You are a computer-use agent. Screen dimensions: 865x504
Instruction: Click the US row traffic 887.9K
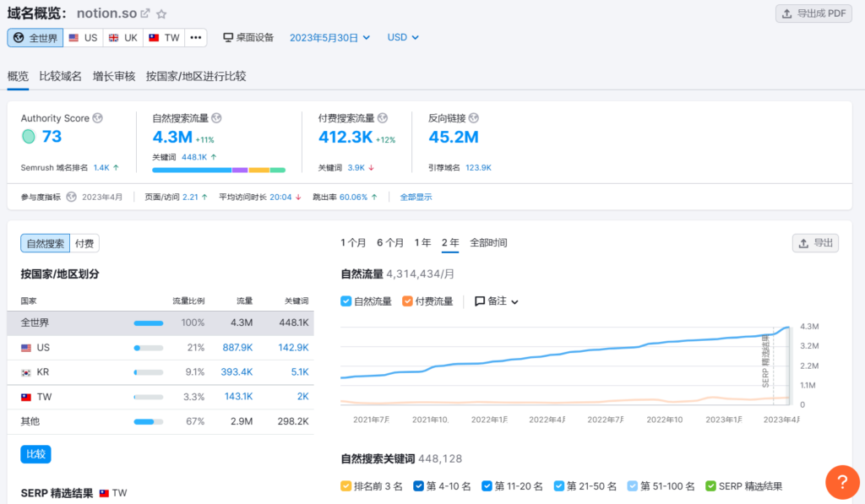point(237,347)
